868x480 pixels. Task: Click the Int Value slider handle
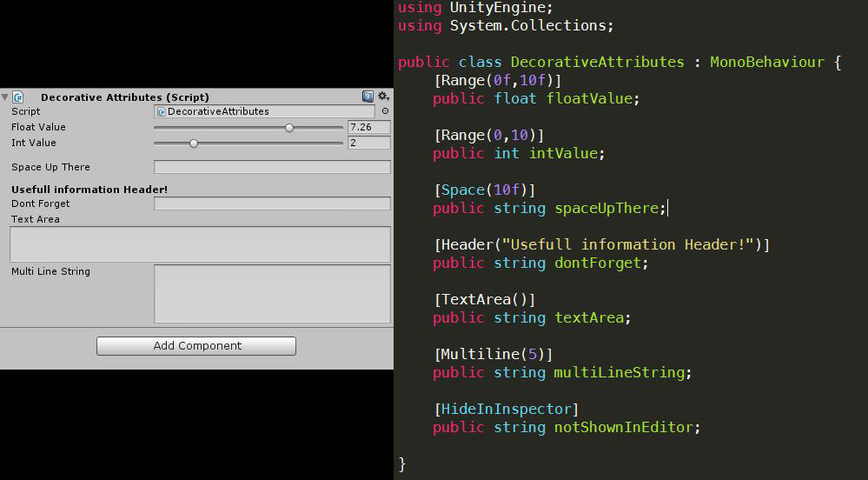point(193,143)
